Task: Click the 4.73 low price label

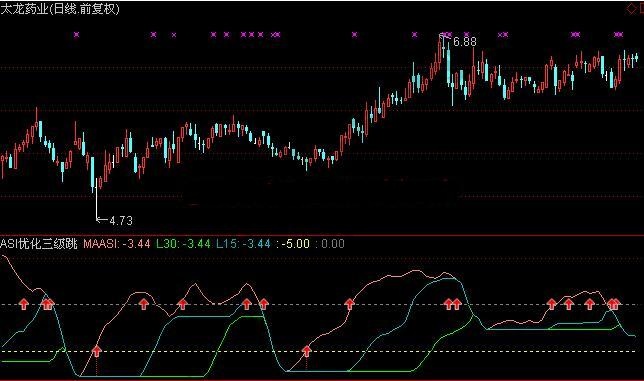Action: pyautogui.click(x=121, y=221)
